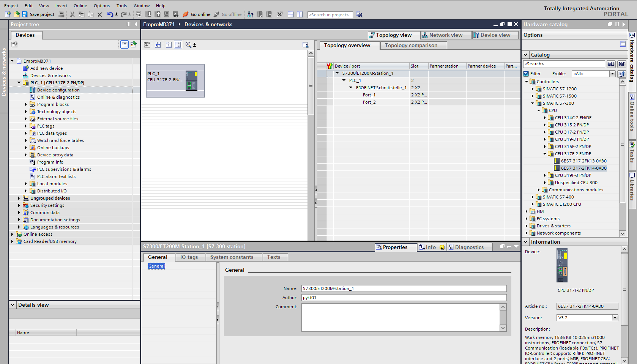
Task: Click the station Name input field
Action: coord(404,288)
